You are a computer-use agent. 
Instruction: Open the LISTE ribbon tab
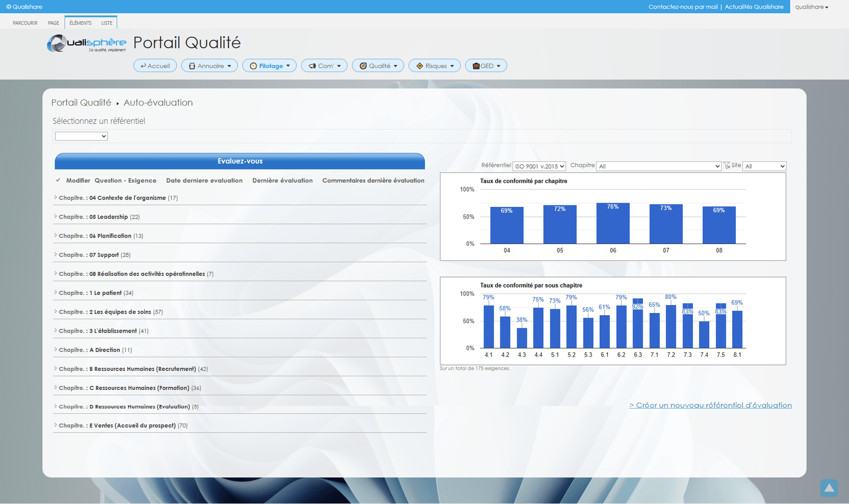pyautogui.click(x=107, y=23)
